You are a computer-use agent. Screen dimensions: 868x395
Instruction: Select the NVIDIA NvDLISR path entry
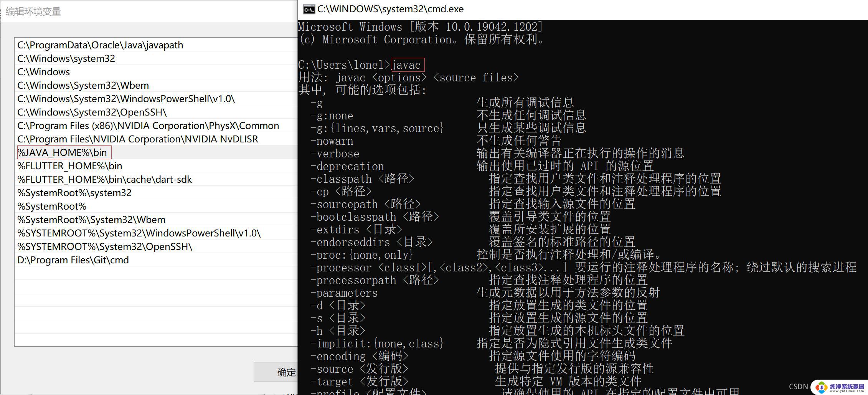[x=156, y=139]
